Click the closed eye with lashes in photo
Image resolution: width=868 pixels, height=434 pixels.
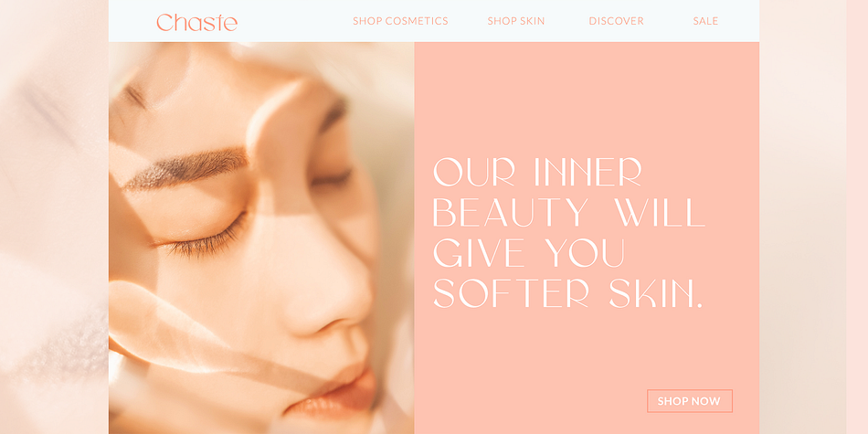click(x=207, y=238)
